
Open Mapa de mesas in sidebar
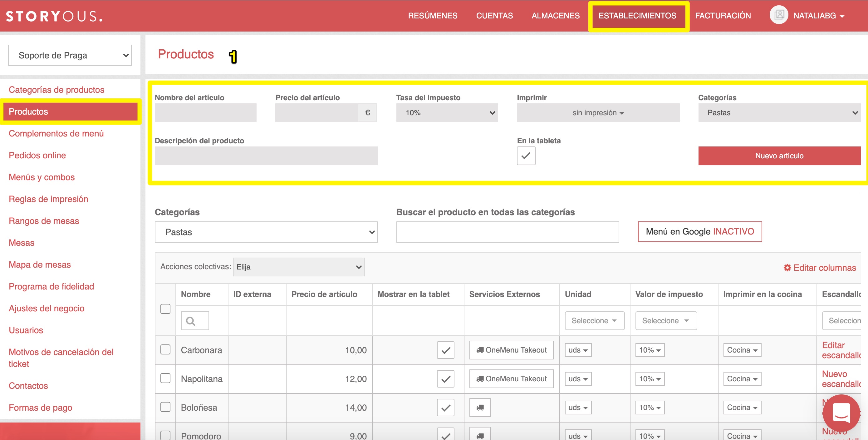(x=40, y=265)
